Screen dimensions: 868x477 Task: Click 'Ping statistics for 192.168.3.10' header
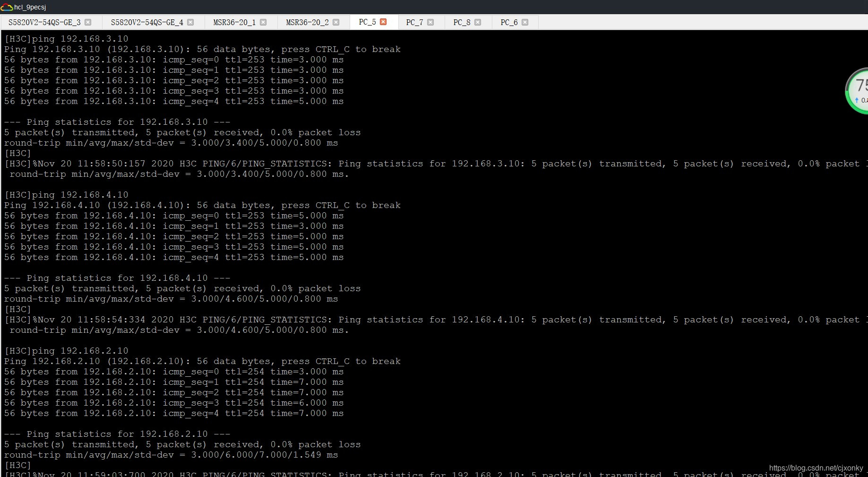click(117, 122)
